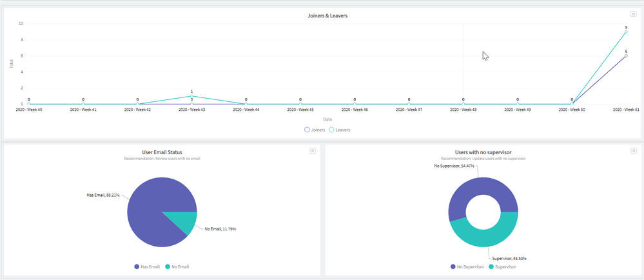Image resolution: width=644 pixels, height=280 pixels.
Task: Open the Joiners & Leavers chart menu icon
Action: [x=634, y=14]
